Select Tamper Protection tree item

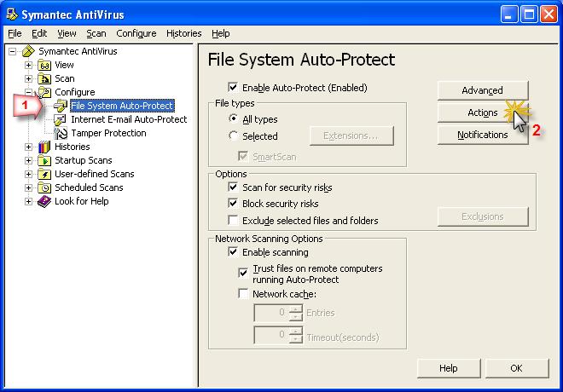108,133
